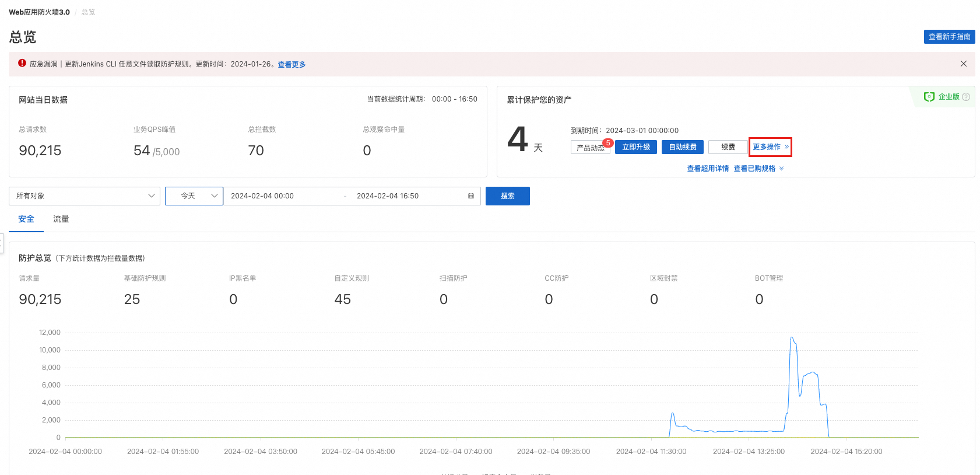Screen dimensions: 980x475
Task: Click the CC防护 count 0
Action: 549,299
